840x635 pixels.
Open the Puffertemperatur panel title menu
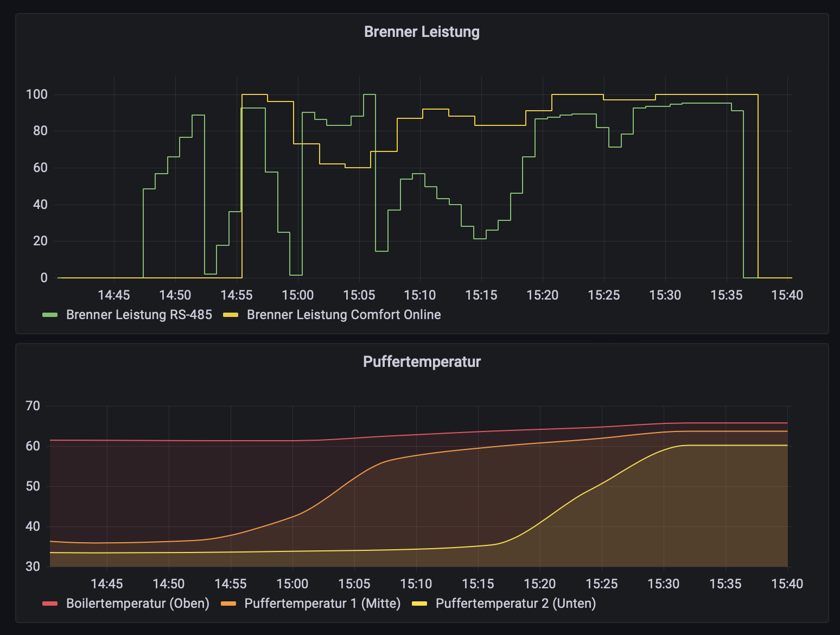[x=422, y=362]
